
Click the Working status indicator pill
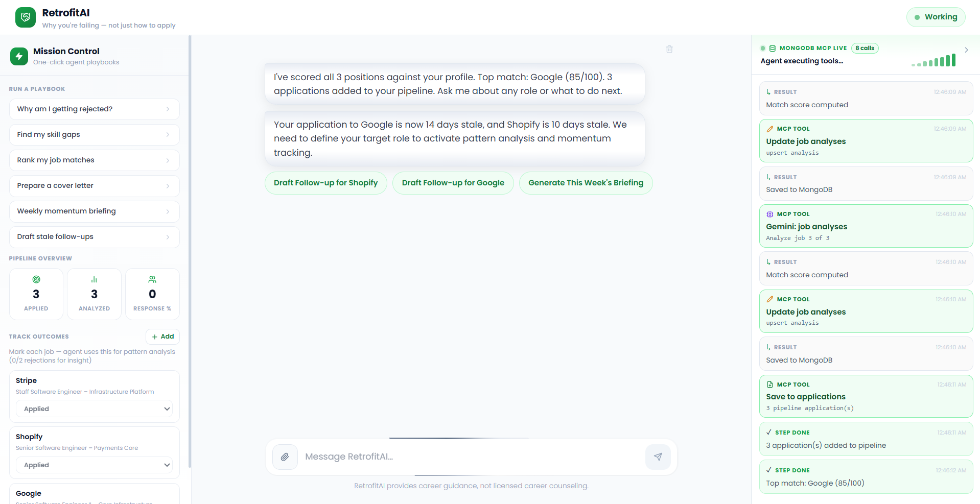(936, 17)
